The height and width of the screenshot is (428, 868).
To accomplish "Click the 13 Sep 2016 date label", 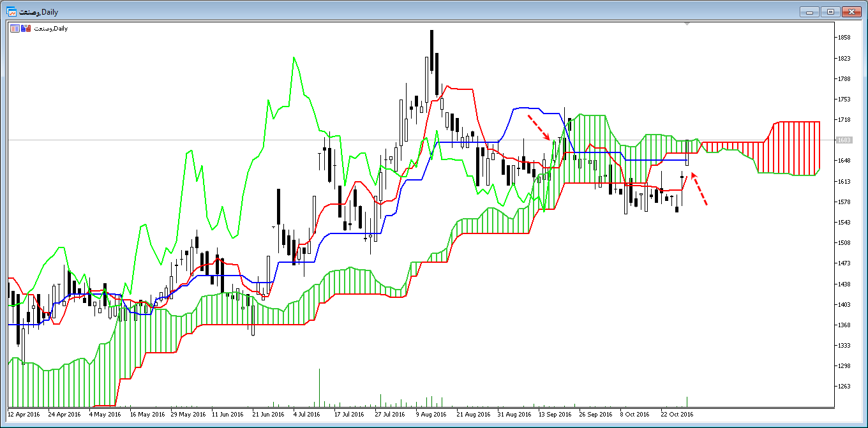I will (x=555, y=414).
